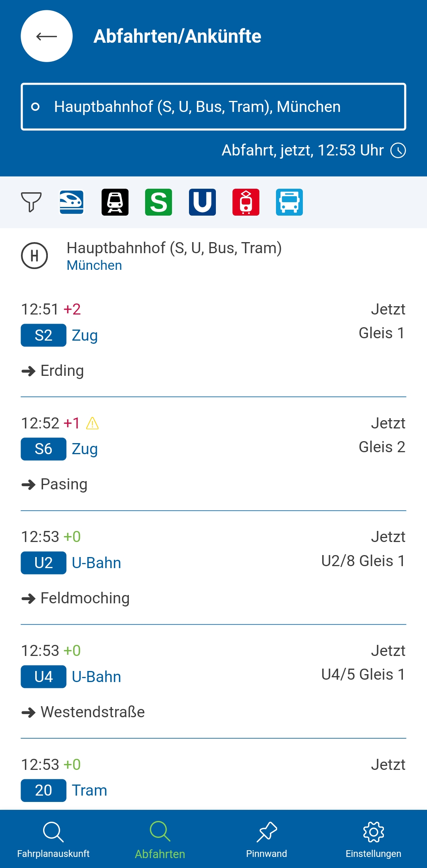Change departure time 'Abfahrt, jetzt, 12:53 Uhr'
This screenshot has height=868, width=427.
coord(302,150)
